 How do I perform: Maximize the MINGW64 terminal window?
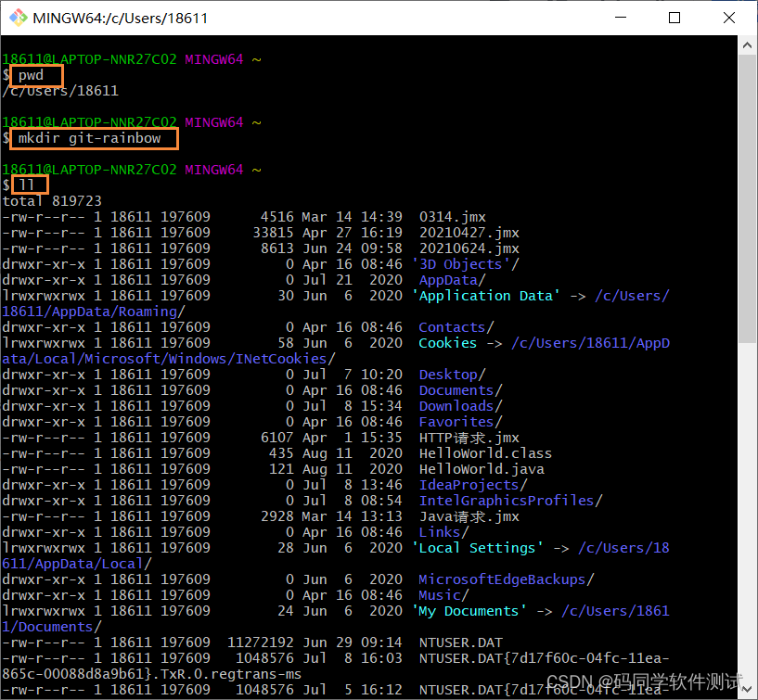pyautogui.click(x=674, y=18)
